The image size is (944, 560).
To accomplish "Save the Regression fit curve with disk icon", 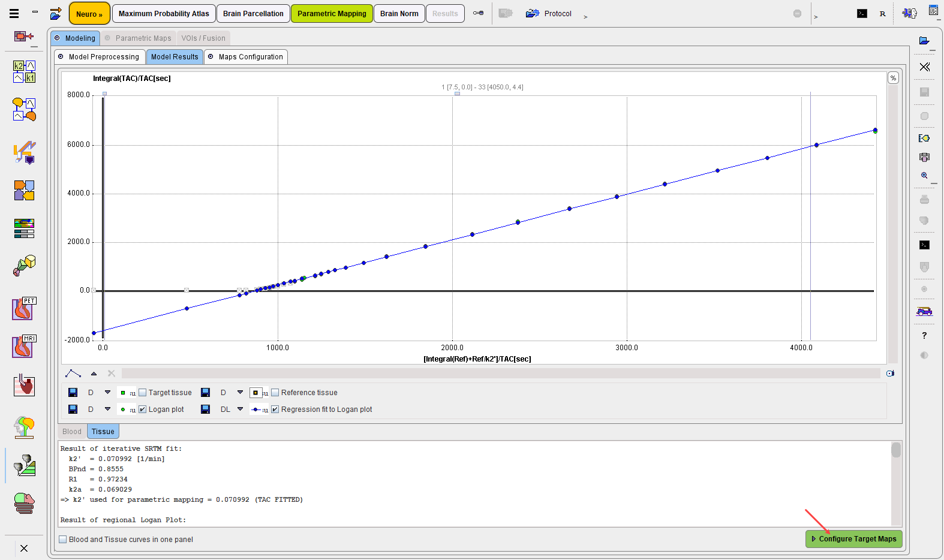I will click(x=205, y=410).
